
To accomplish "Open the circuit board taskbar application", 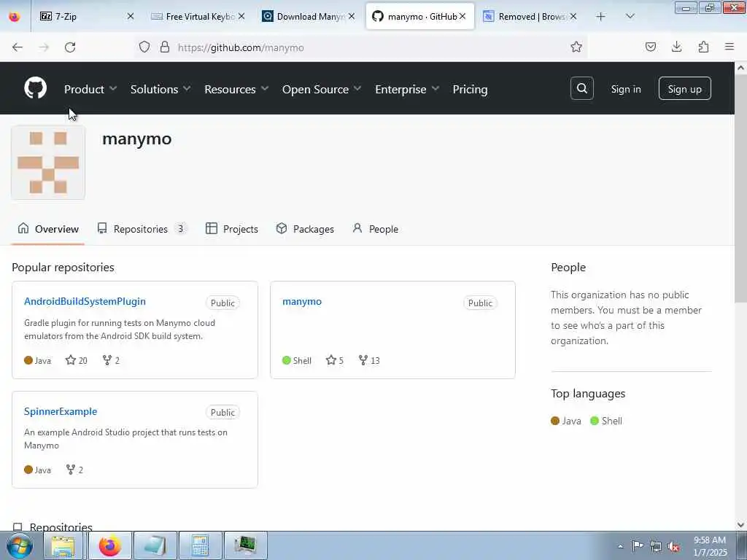I will 246,545.
